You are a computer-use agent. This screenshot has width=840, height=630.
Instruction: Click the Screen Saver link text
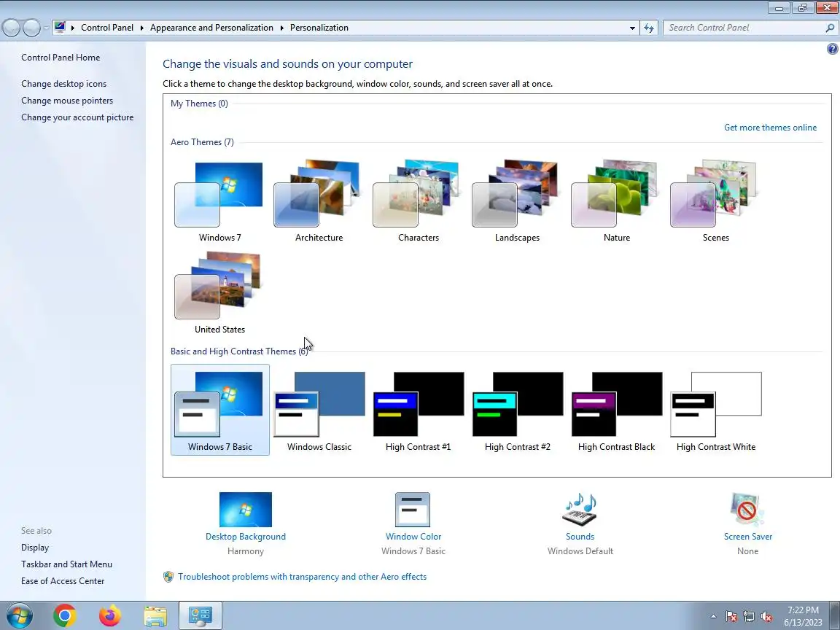(x=748, y=536)
